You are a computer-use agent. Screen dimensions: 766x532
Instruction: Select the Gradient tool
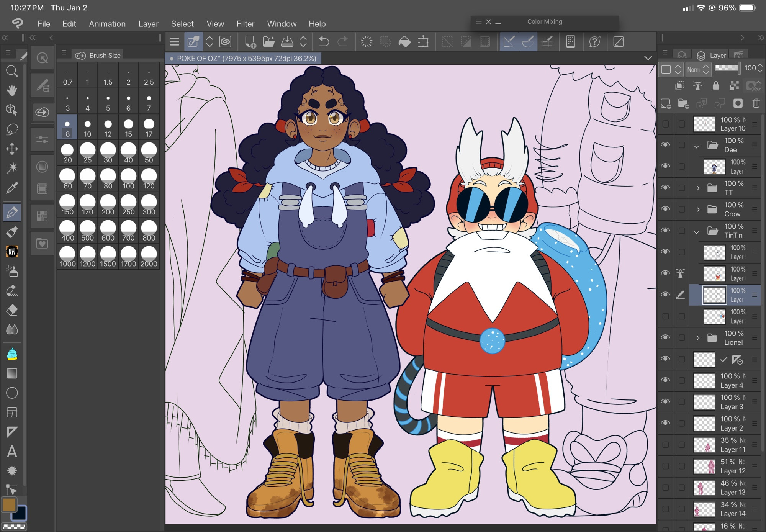(x=12, y=373)
